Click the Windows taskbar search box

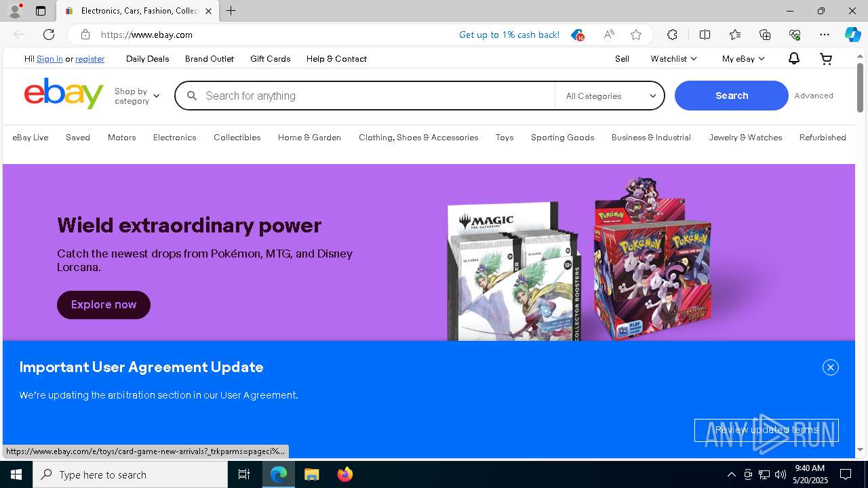click(x=130, y=474)
